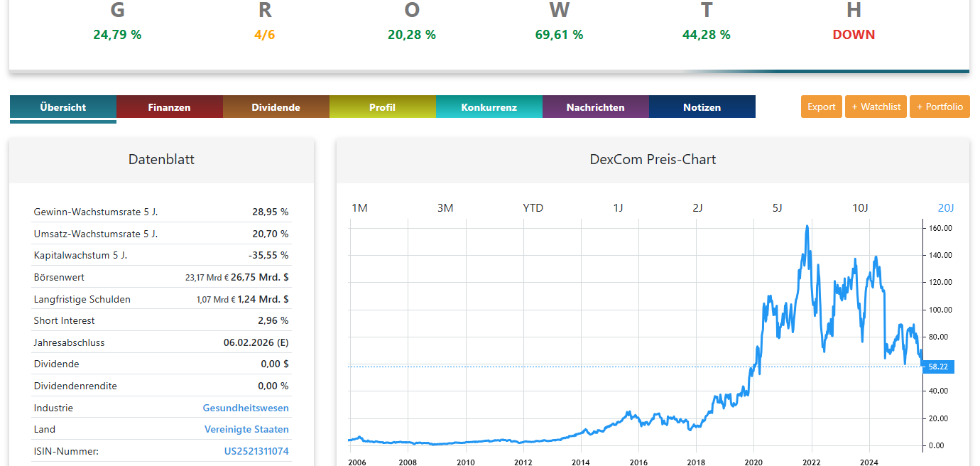Viewport: 980px width, 466px height.
Task: Add DexCom to a Portfolio
Action: coord(940,107)
